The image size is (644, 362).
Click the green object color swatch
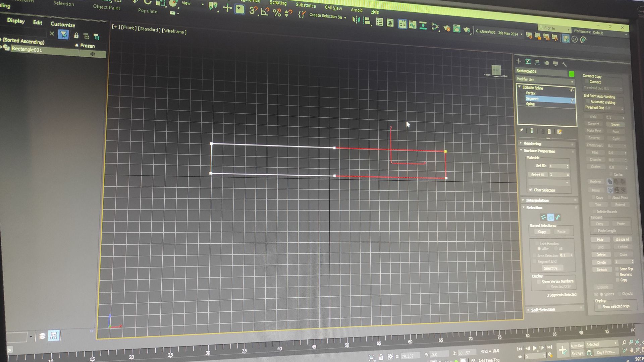click(x=572, y=74)
